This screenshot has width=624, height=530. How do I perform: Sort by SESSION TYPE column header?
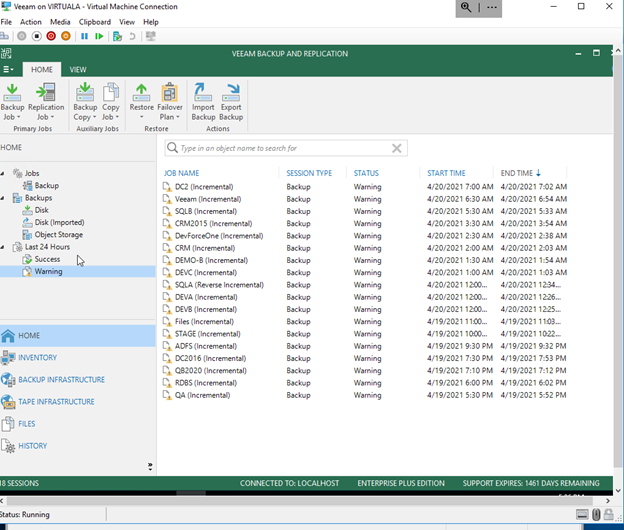[x=309, y=173]
